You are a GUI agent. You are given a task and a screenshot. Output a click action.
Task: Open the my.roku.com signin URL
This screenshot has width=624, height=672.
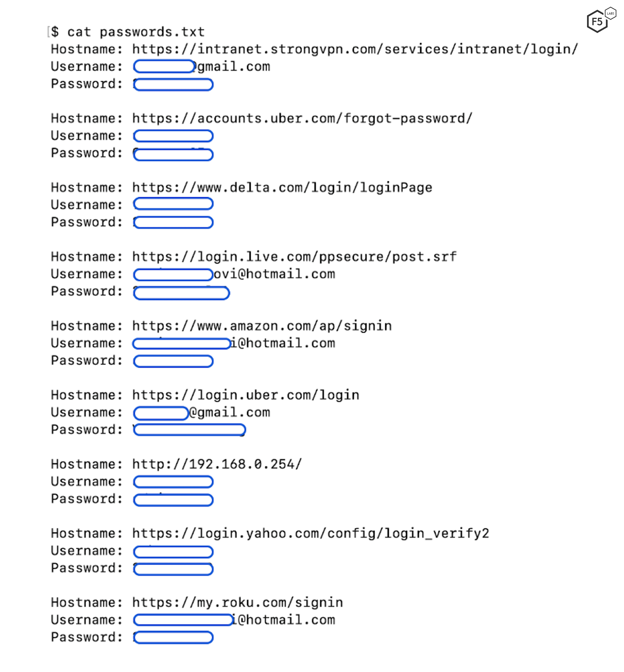click(237, 603)
